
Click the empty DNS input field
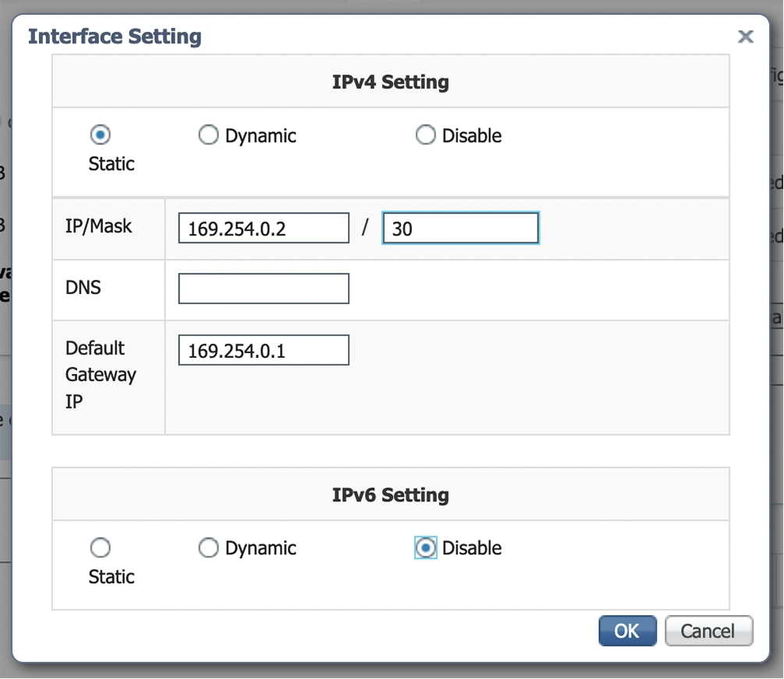263,288
